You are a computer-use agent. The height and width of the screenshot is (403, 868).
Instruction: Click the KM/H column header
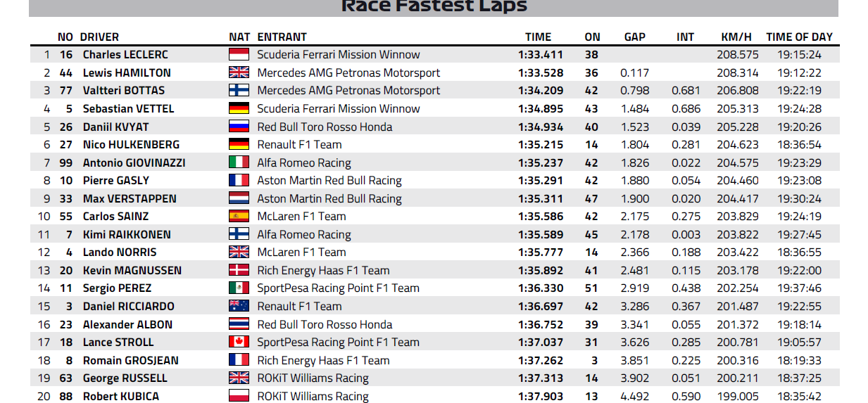click(737, 37)
